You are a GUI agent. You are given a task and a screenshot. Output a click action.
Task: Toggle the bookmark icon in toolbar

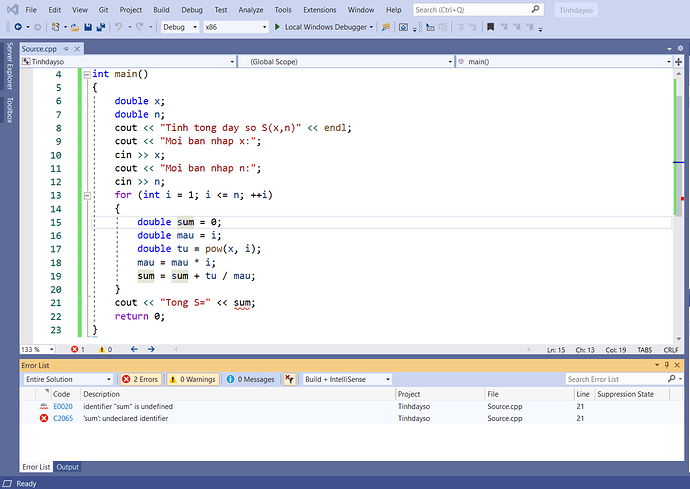490,27
